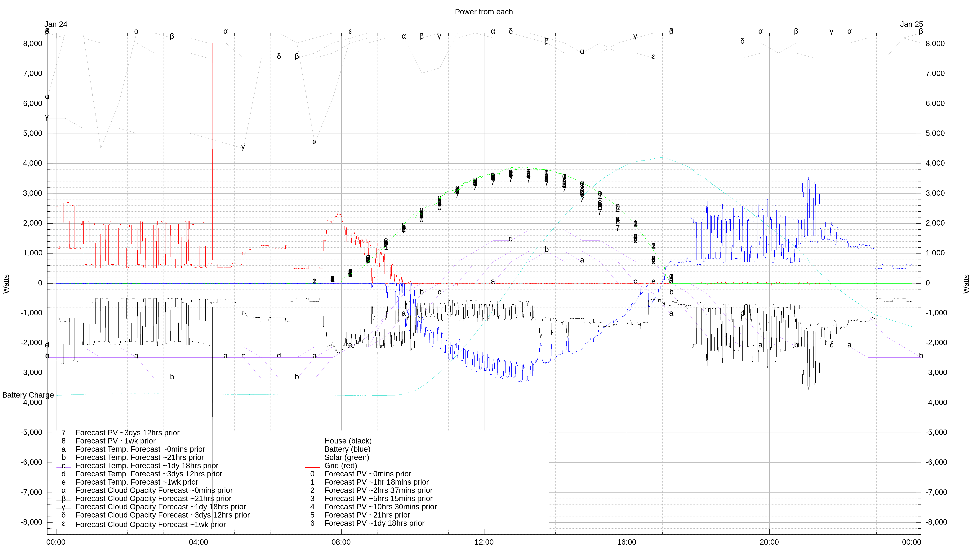Click the right 'Watts' axis label

point(966,284)
